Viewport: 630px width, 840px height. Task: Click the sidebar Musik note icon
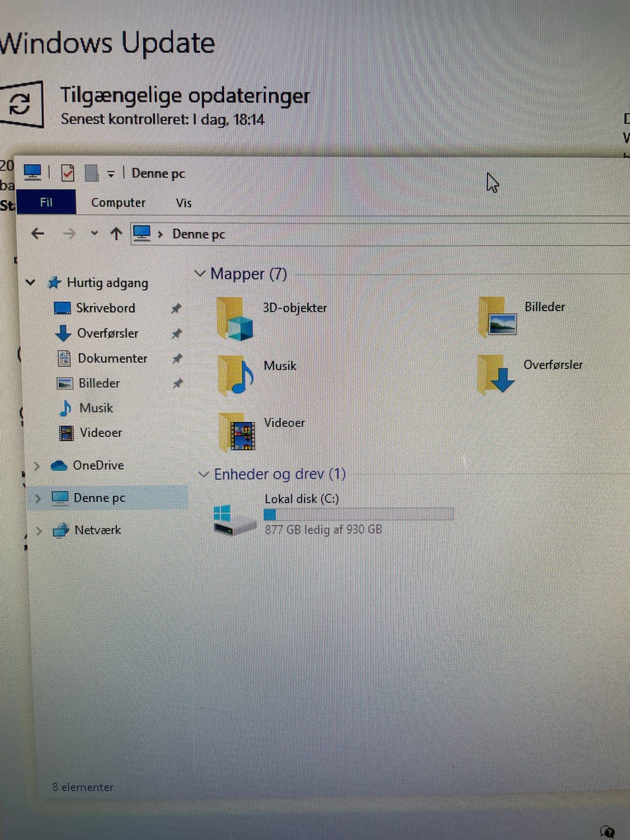tap(66, 408)
